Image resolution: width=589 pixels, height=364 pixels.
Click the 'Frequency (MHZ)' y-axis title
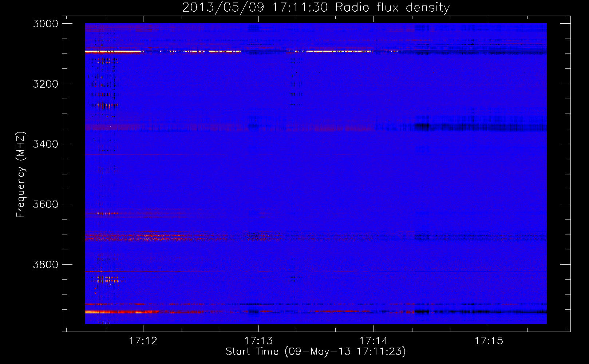pyautogui.click(x=21, y=174)
